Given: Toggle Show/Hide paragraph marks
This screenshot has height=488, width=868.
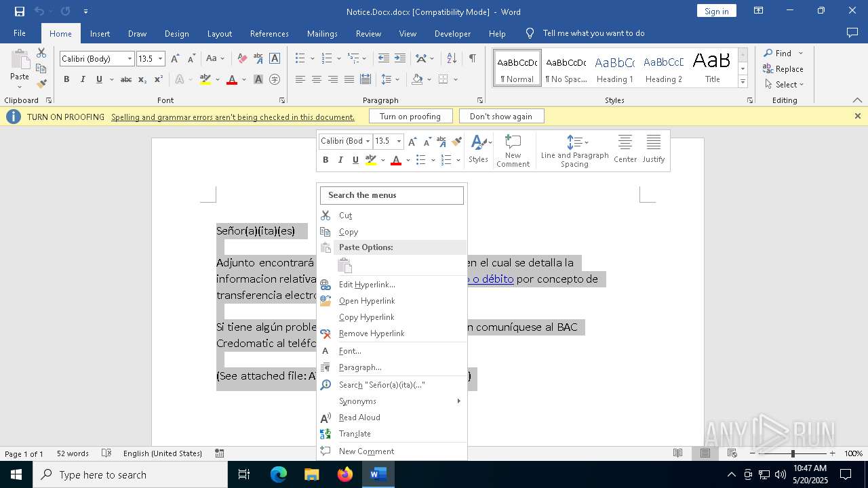Looking at the screenshot, I should pos(472,59).
